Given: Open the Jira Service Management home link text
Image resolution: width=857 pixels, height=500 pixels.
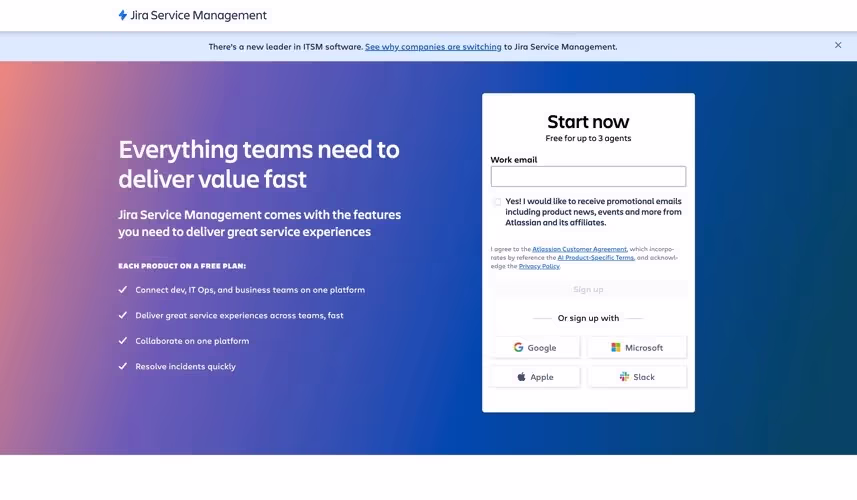Looking at the screenshot, I should point(198,15).
